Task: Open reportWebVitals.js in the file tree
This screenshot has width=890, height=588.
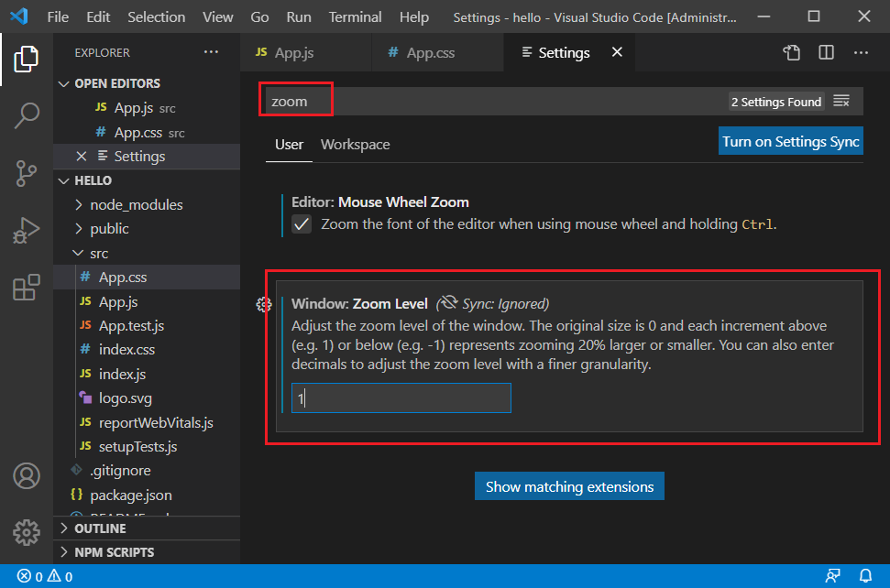Action: (147, 422)
